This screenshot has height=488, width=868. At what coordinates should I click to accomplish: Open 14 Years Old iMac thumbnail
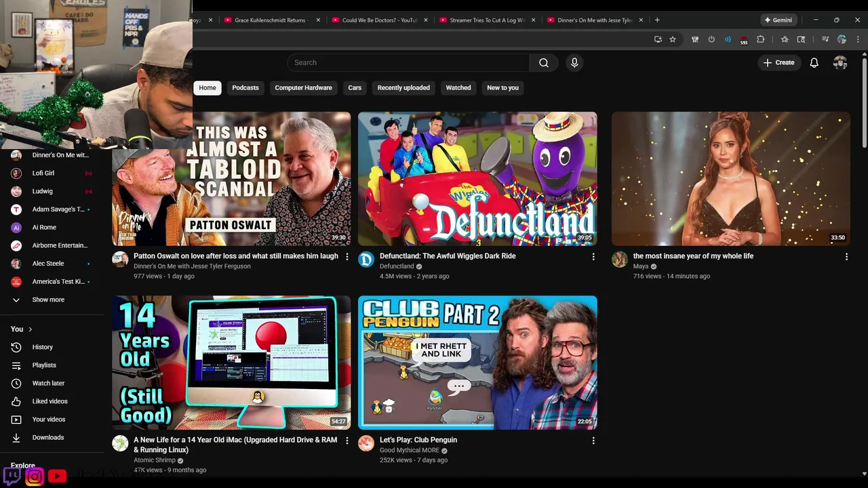[231, 363]
